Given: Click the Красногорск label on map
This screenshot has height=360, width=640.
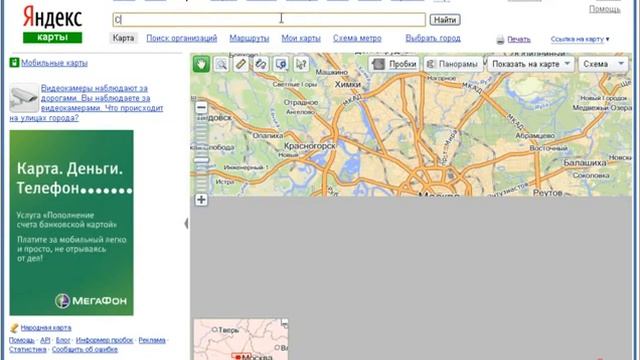Looking at the screenshot, I should pyautogui.click(x=310, y=145).
